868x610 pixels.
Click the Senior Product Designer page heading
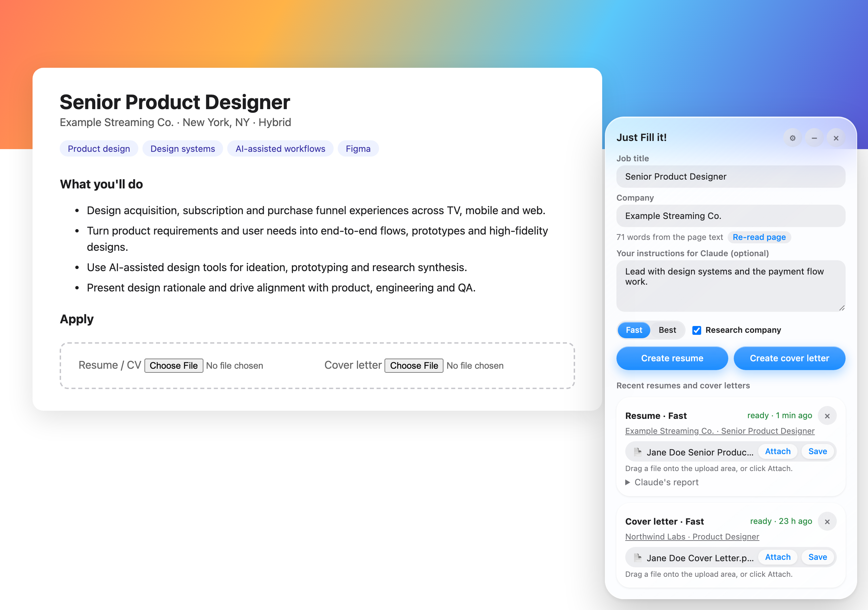coord(175,102)
